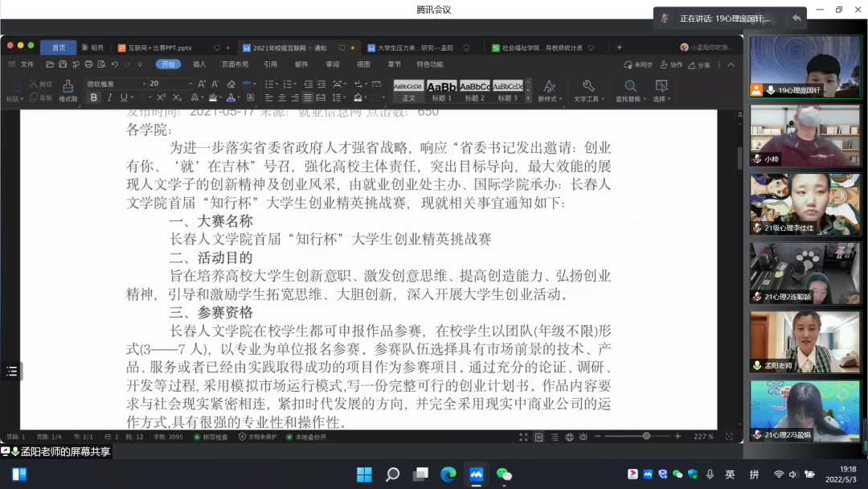This screenshot has height=489, width=868.
Task: Open the 引用 (References) tab
Action: pyautogui.click(x=270, y=64)
